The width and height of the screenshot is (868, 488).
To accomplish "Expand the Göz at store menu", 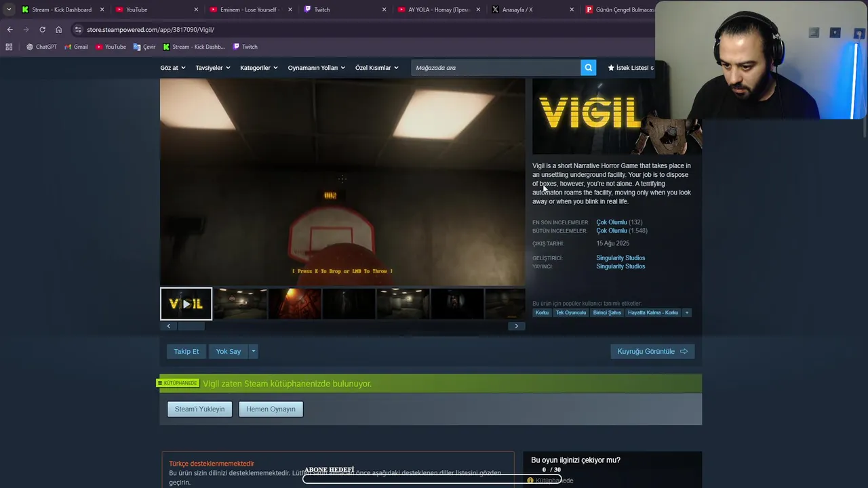I will (x=172, y=68).
